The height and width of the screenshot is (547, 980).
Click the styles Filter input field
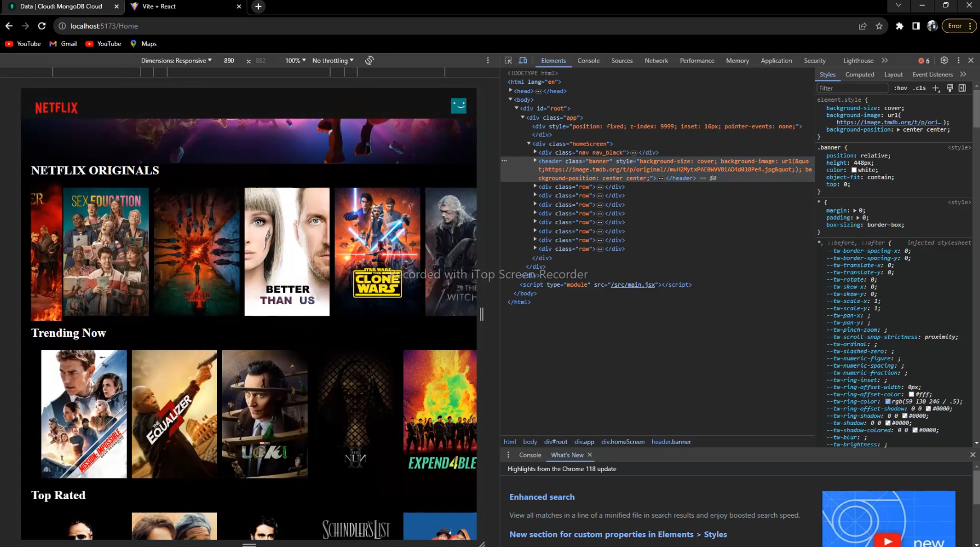point(852,88)
